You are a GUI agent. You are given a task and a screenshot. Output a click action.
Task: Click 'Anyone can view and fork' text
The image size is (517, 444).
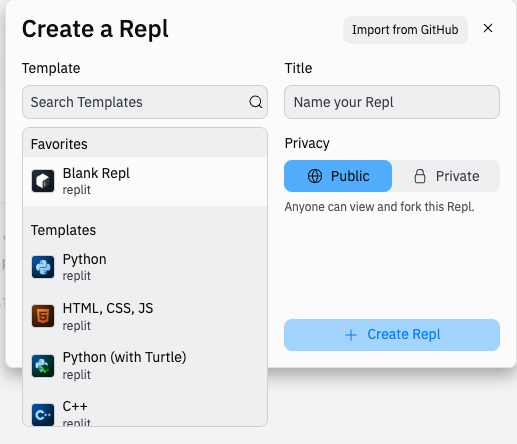[379, 207]
